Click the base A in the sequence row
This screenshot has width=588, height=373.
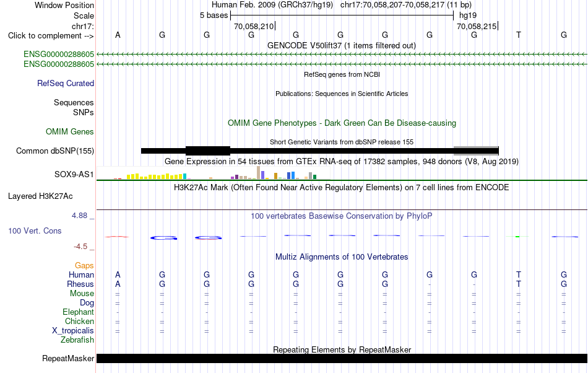pyautogui.click(x=118, y=35)
